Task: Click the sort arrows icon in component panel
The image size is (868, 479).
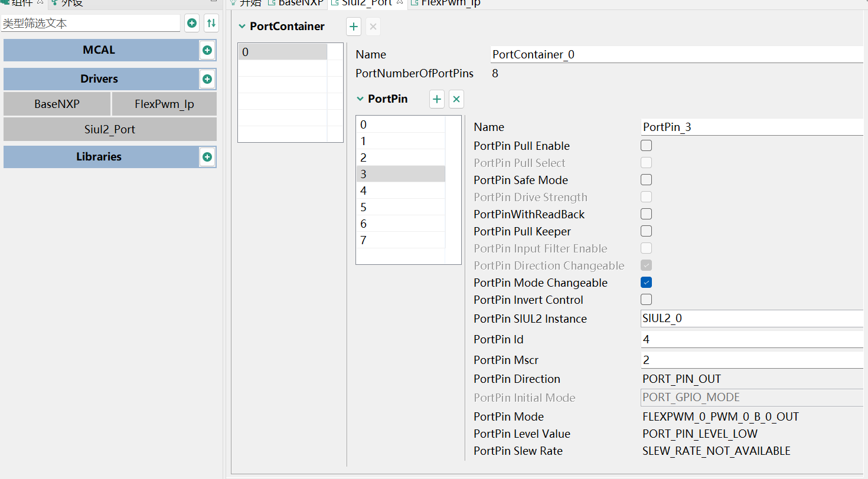Action: coord(211,23)
